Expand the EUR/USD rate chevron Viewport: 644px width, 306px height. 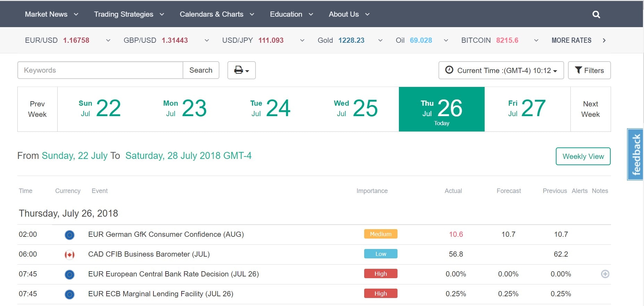[x=108, y=40]
